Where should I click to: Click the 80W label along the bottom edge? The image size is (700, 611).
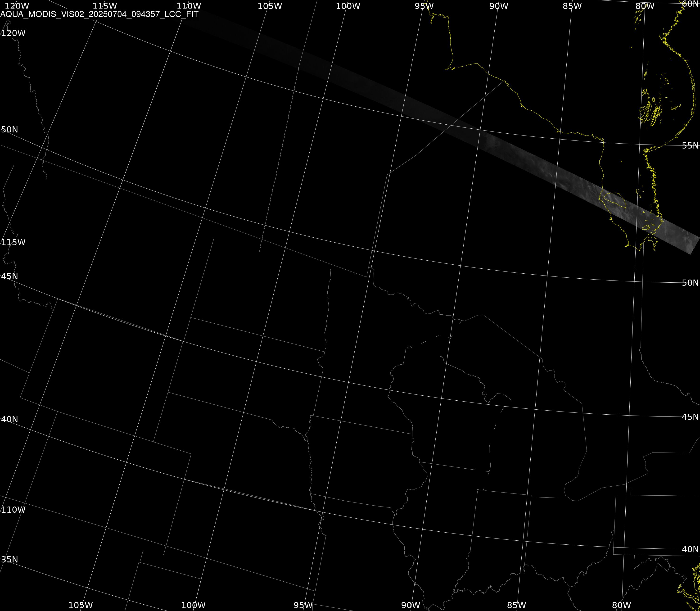(x=622, y=605)
